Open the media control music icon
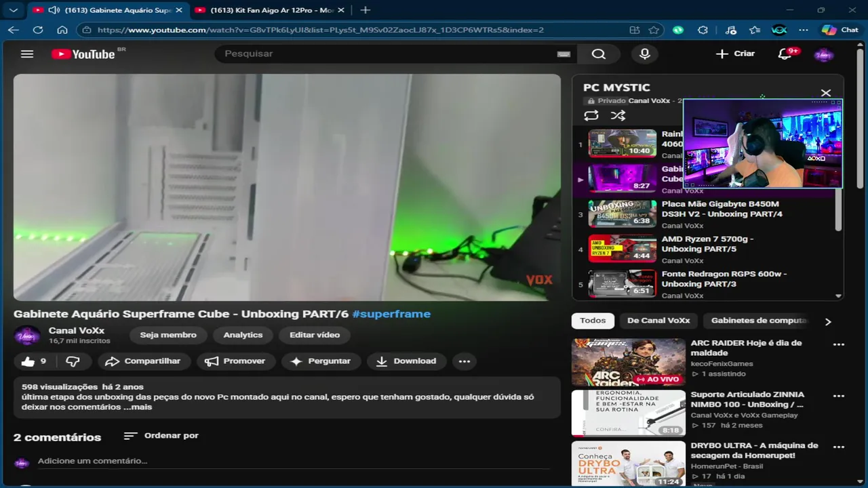This screenshot has width=868, height=488. pos(730,30)
